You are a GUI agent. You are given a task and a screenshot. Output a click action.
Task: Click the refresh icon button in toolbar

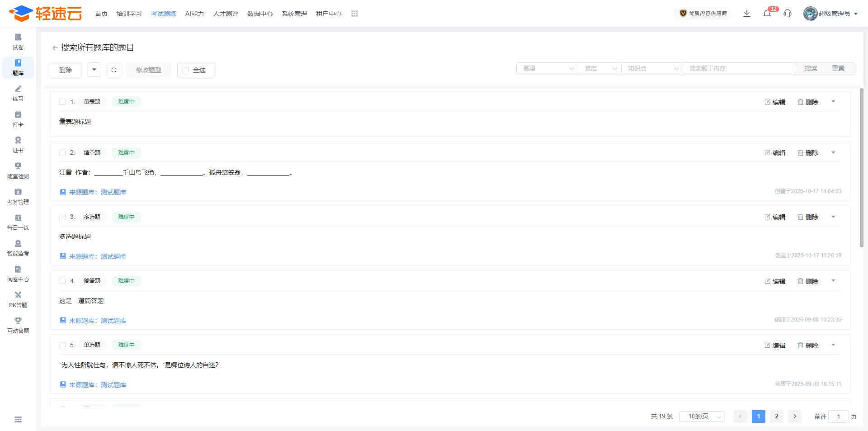click(x=114, y=70)
